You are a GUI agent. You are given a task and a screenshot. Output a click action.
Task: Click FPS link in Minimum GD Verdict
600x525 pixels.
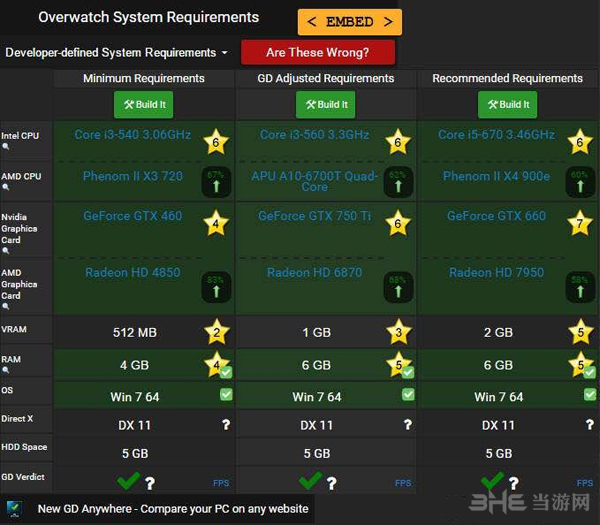[221, 483]
